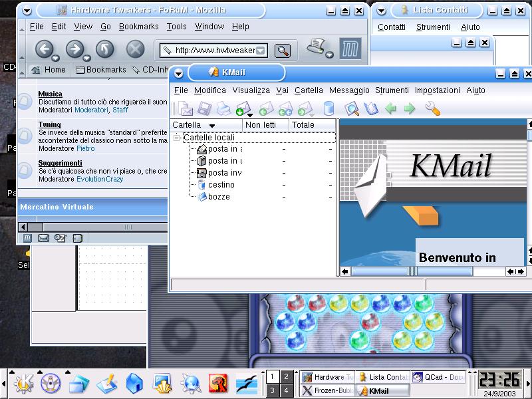Click the Search magnifier button in Mozilla
Screen dimensions: 532x399
point(282,51)
